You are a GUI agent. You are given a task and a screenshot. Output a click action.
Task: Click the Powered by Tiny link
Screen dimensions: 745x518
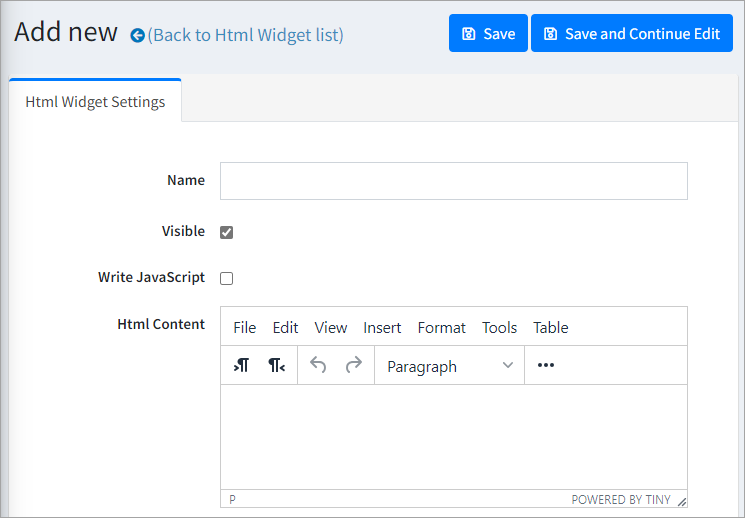[x=621, y=500]
